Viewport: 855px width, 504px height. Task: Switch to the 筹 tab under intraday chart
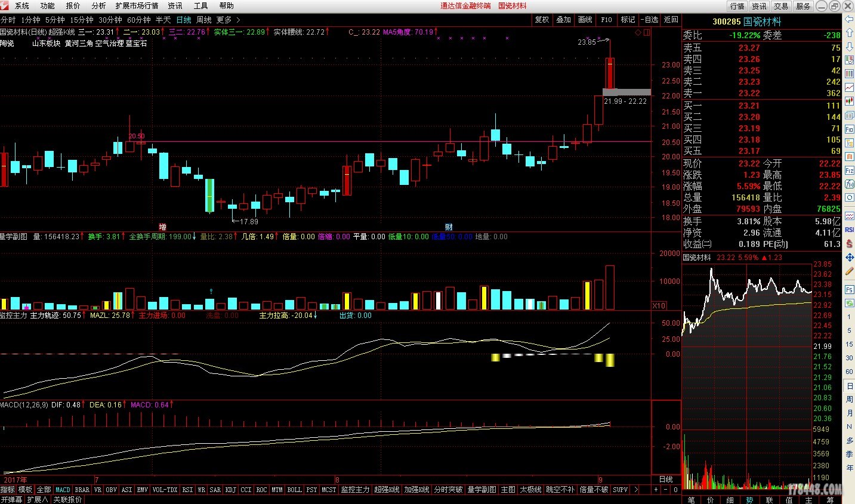(830, 500)
